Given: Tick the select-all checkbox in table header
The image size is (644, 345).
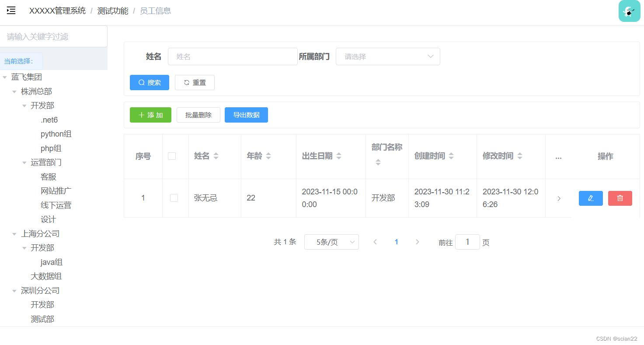Looking at the screenshot, I should (x=172, y=156).
